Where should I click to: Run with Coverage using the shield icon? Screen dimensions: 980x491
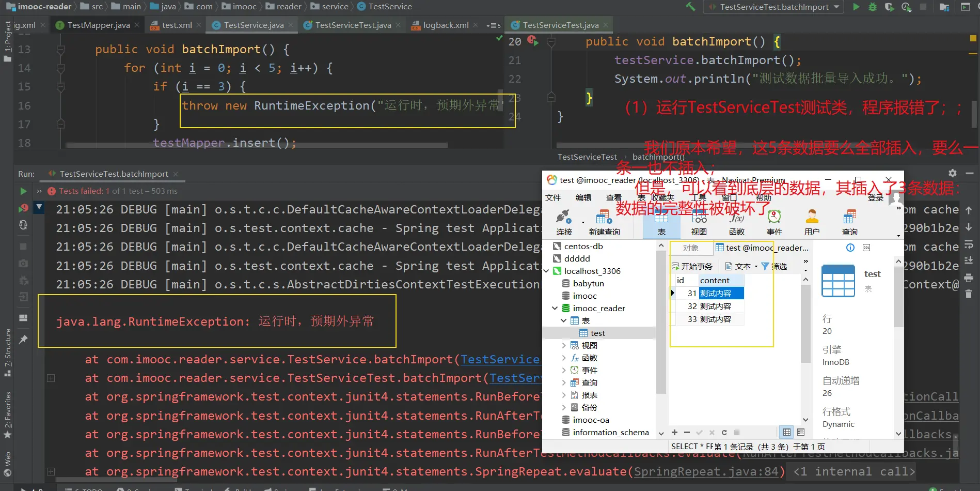tap(889, 7)
